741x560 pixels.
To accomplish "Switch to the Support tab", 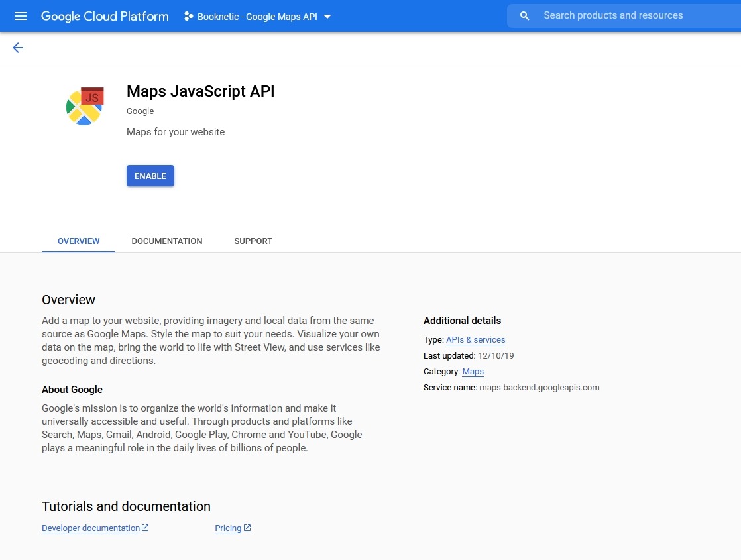I will coord(253,241).
